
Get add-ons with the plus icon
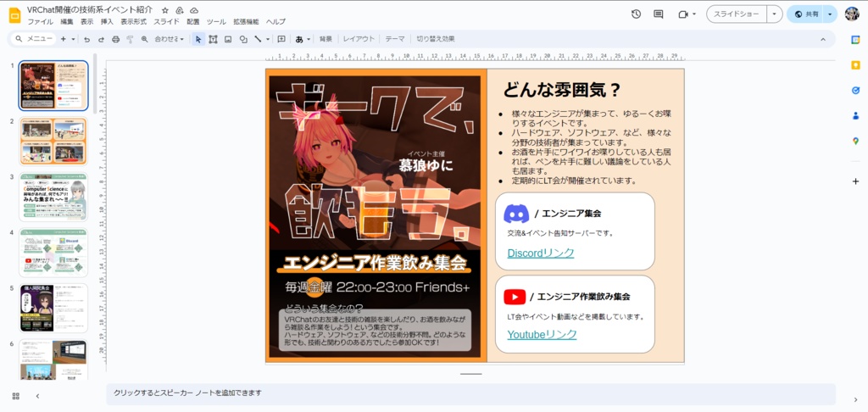pos(855,181)
